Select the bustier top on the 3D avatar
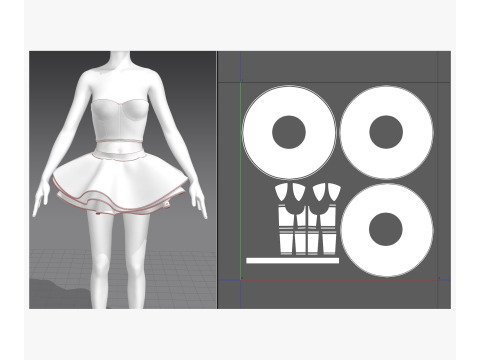 click(x=120, y=120)
